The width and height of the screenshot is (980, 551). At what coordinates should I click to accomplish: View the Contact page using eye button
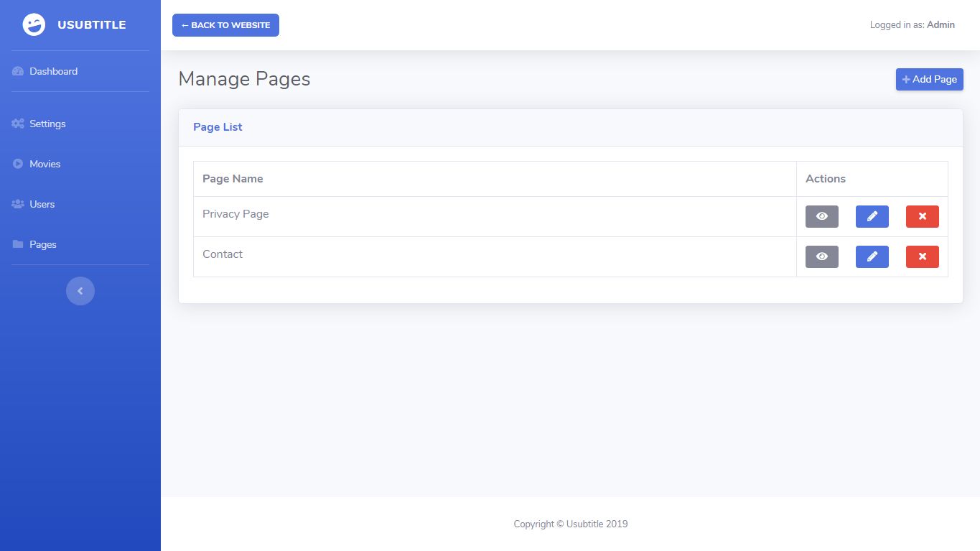[x=821, y=256]
